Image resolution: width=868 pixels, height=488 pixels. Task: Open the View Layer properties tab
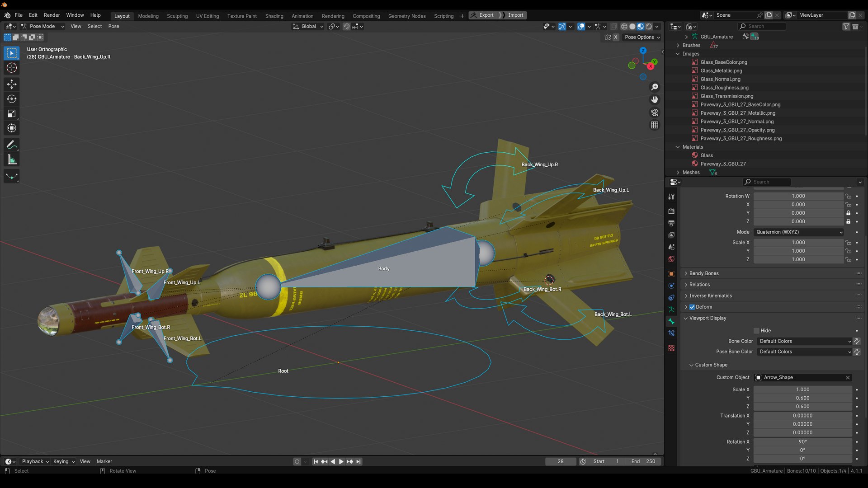coord(671,235)
